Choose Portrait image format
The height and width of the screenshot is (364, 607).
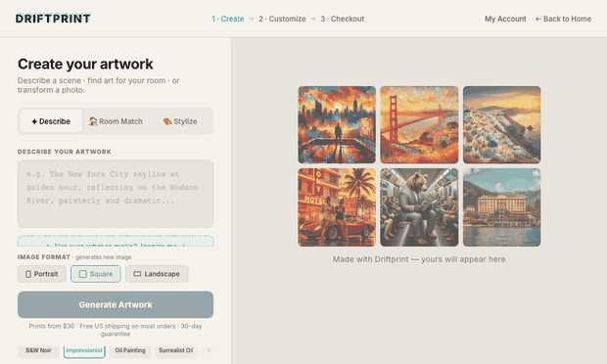42,274
